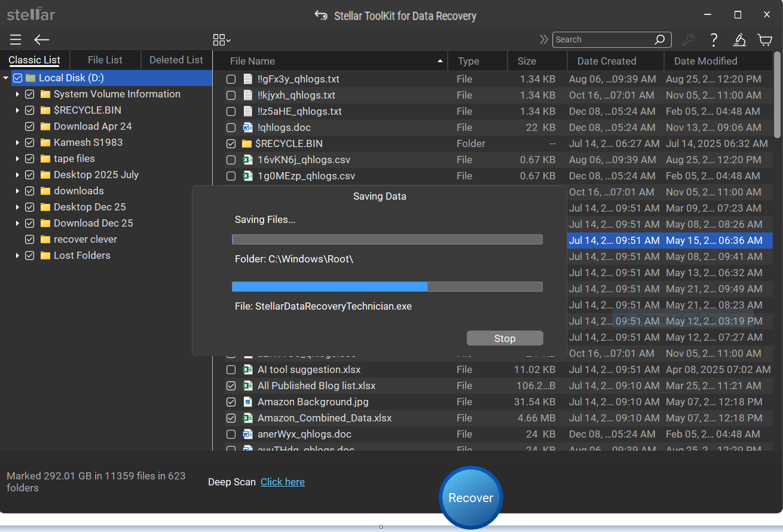Expand the tape files folder

[18, 158]
